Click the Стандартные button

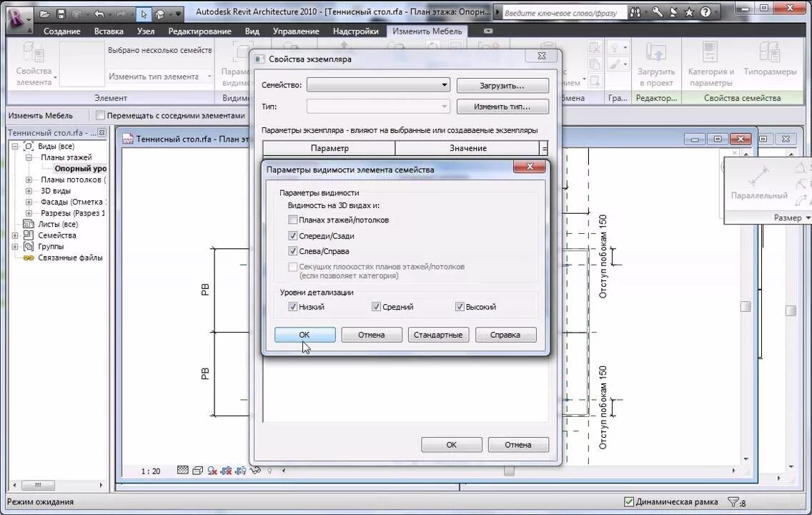[x=438, y=335]
